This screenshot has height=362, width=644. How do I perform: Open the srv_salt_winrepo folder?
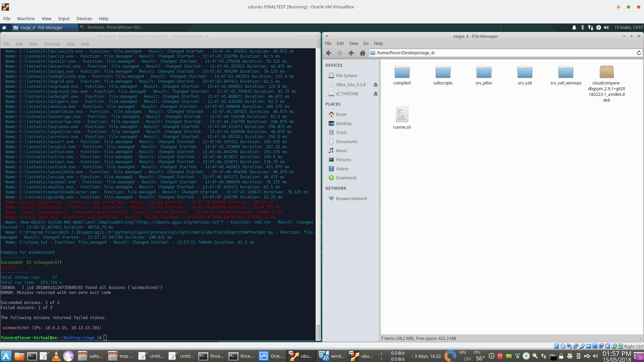(566, 75)
